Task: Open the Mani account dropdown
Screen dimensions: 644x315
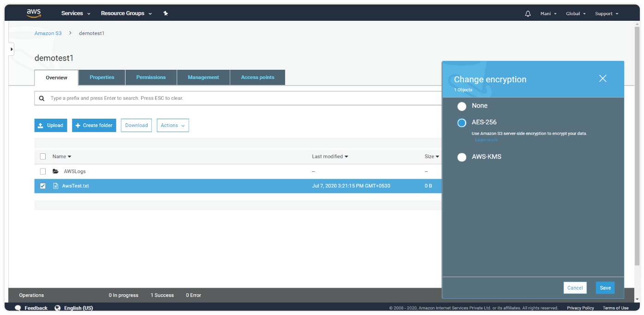Action: pyautogui.click(x=549, y=14)
